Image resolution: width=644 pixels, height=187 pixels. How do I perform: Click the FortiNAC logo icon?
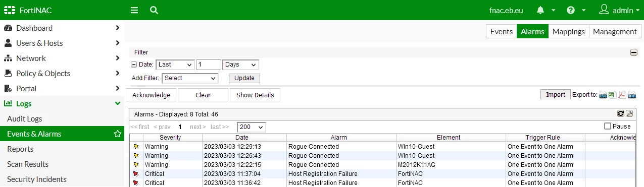click(x=10, y=10)
